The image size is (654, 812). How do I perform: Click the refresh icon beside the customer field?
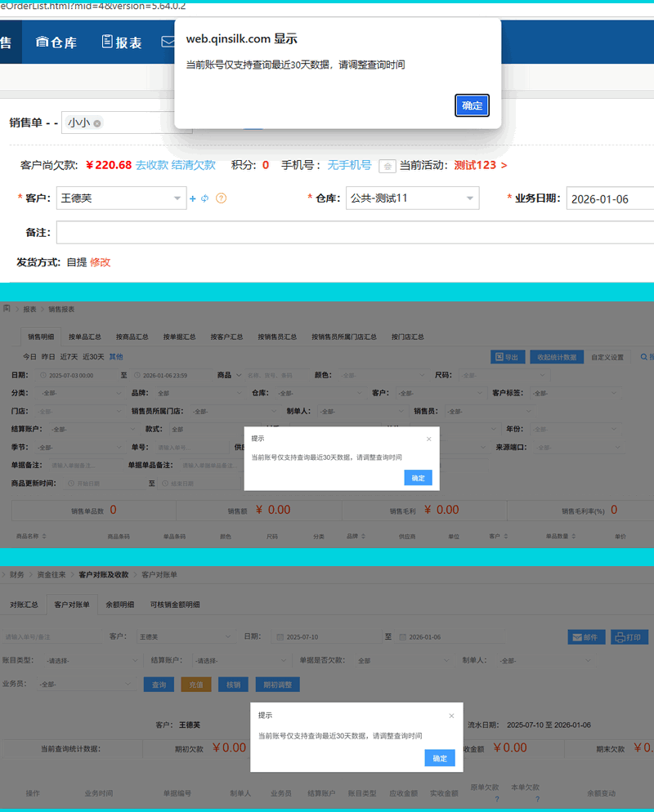click(205, 199)
